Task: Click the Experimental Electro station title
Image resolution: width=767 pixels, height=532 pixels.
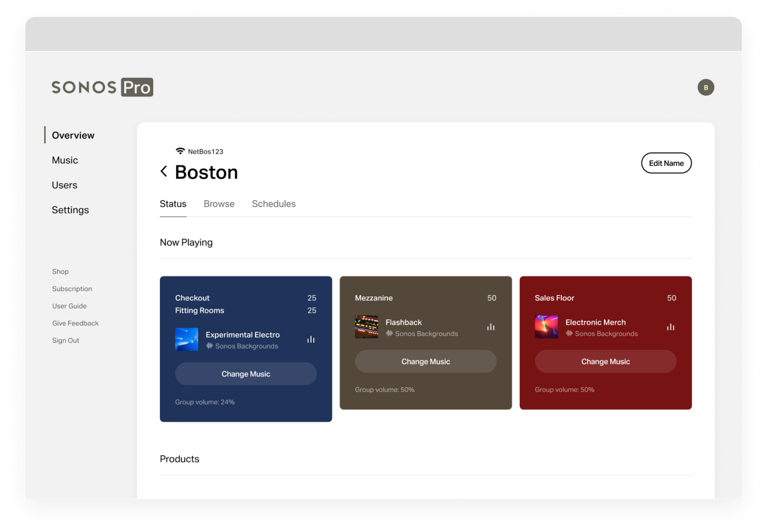Action: (242, 335)
